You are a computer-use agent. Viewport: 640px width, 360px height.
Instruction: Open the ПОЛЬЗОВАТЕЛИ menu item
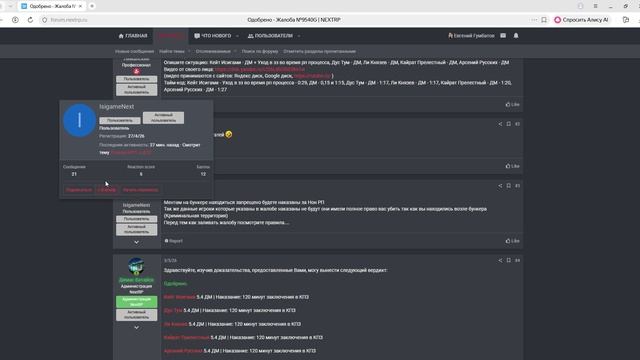270,36
